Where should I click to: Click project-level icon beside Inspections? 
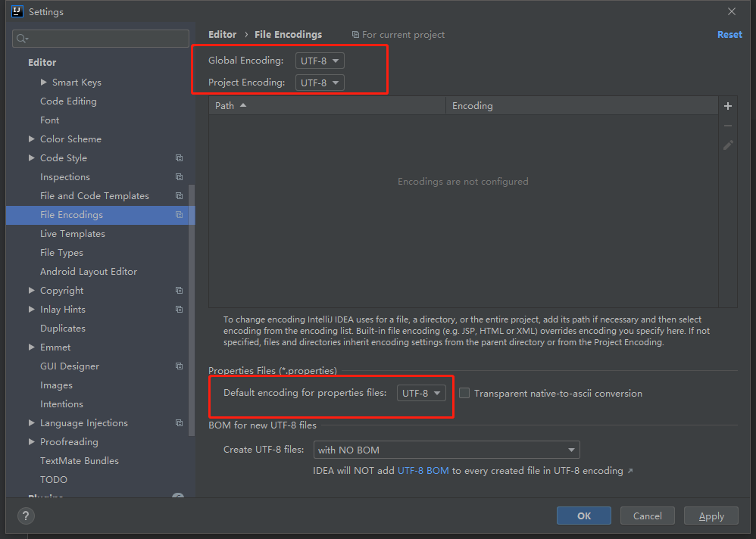click(x=179, y=177)
